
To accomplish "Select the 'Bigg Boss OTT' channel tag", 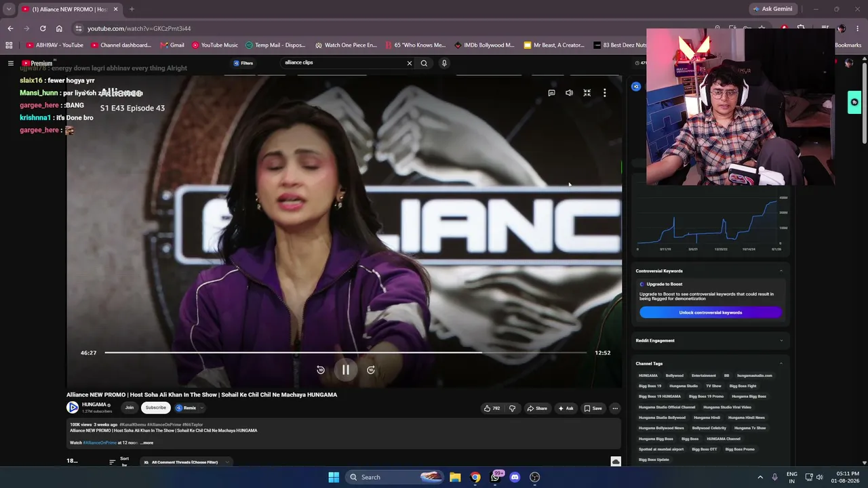I will point(705,449).
